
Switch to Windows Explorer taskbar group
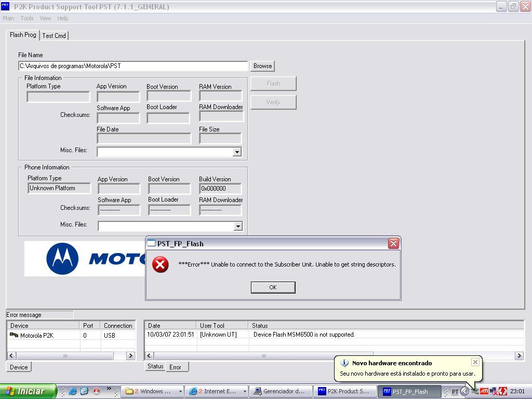tap(152, 391)
